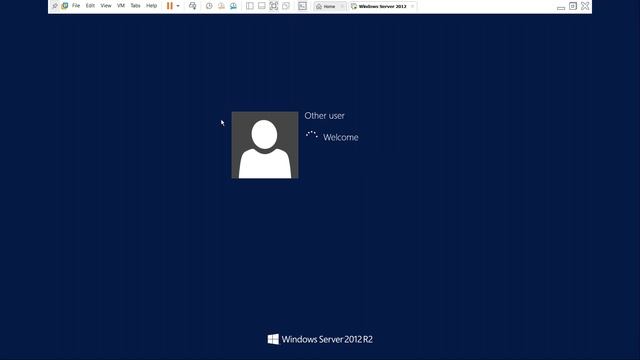Open the Tabs menu
Image resolution: width=640 pixels, height=360 pixels.
tap(135, 6)
